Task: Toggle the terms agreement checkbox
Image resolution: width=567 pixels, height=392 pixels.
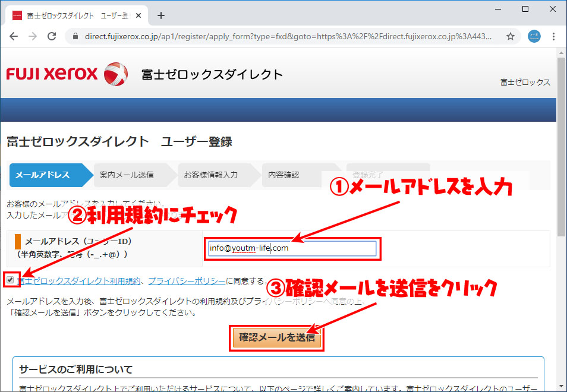Action: (10, 280)
